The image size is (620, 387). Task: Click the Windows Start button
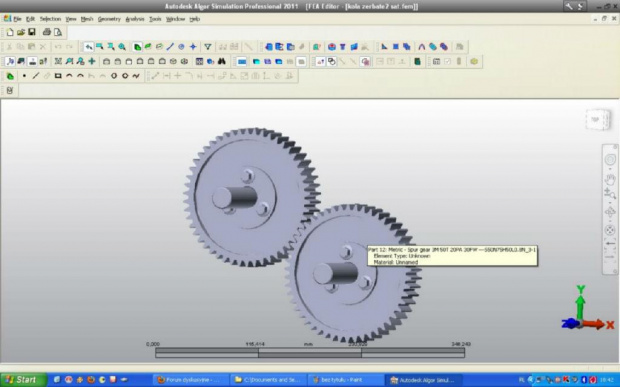(x=23, y=380)
